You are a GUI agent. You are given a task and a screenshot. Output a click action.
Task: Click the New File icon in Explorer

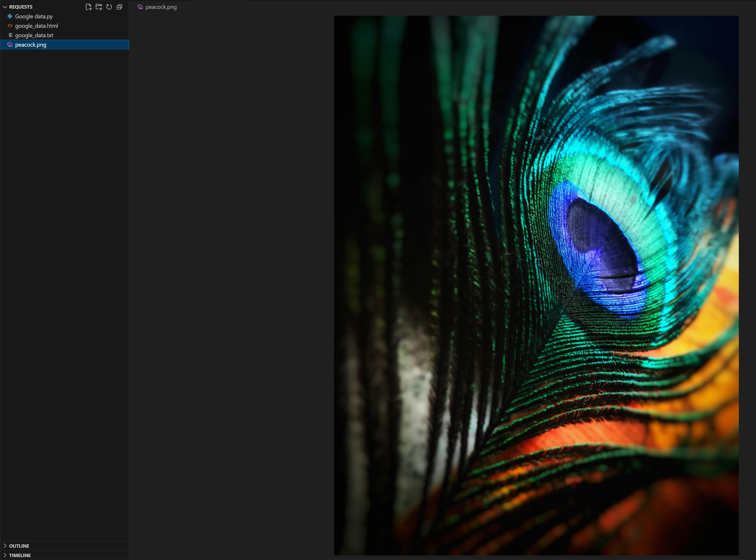88,7
